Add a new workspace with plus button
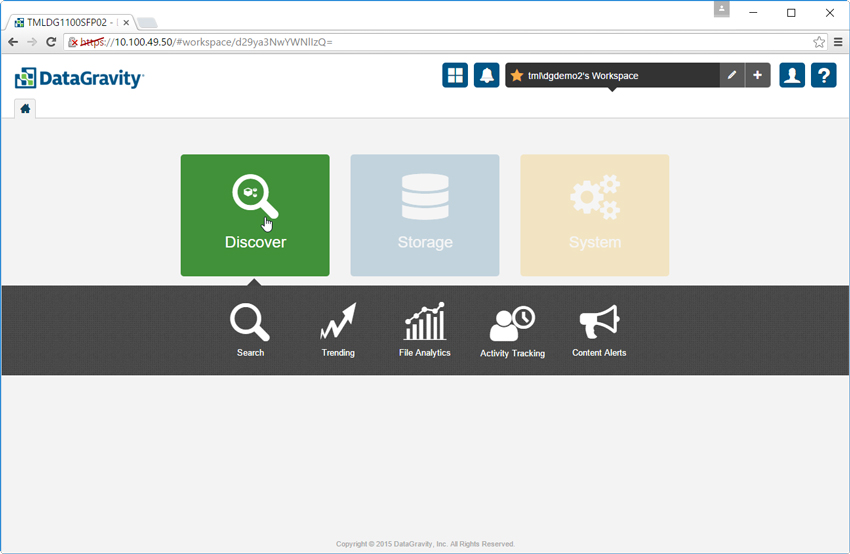This screenshot has width=850, height=554. click(x=758, y=75)
